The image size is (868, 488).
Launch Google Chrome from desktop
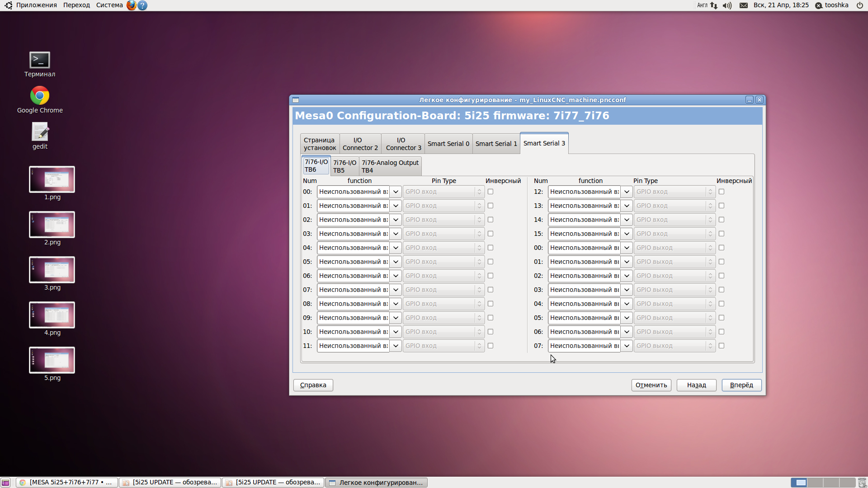[x=40, y=96]
